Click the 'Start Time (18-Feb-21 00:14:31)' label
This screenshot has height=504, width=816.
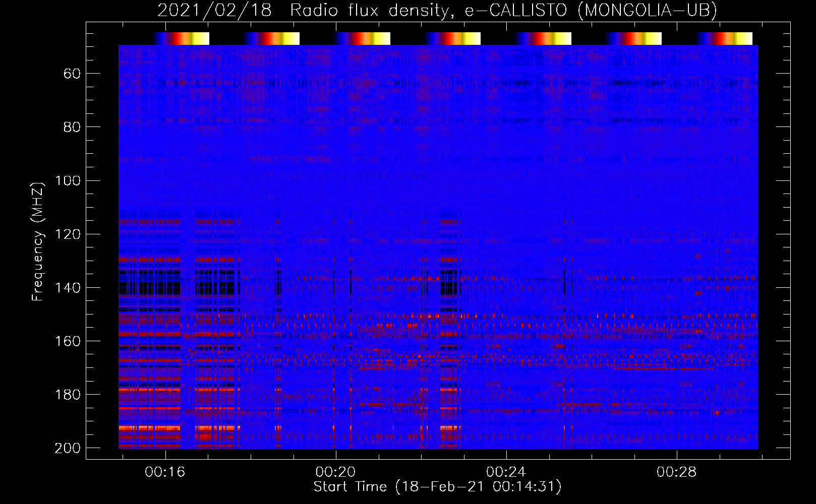[437, 486]
